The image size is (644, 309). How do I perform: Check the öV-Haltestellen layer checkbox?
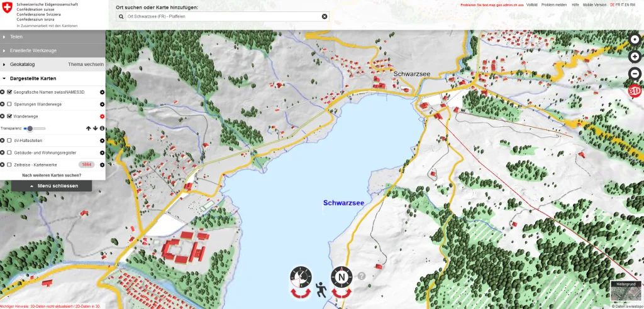tap(9, 141)
